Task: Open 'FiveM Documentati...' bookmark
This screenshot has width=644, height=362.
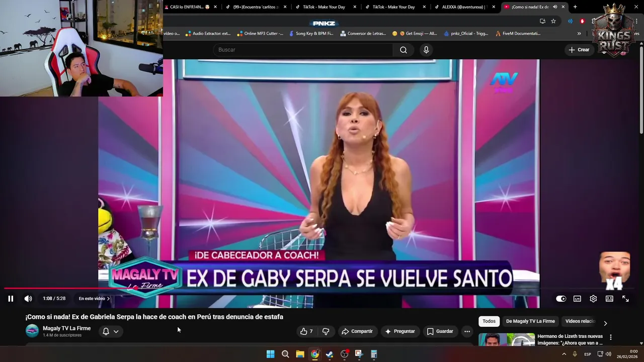Action: pyautogui.click(x=518, y=34)
